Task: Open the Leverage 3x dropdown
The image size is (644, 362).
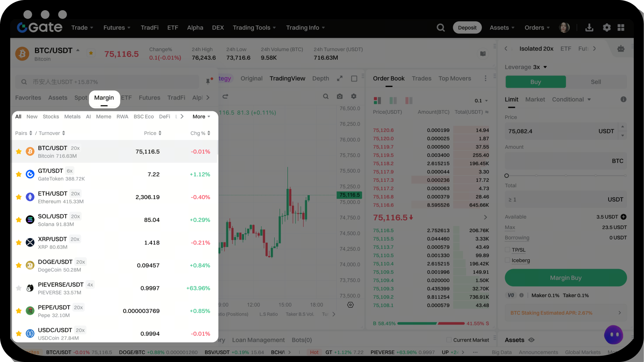Action: (x=526, y=67)
